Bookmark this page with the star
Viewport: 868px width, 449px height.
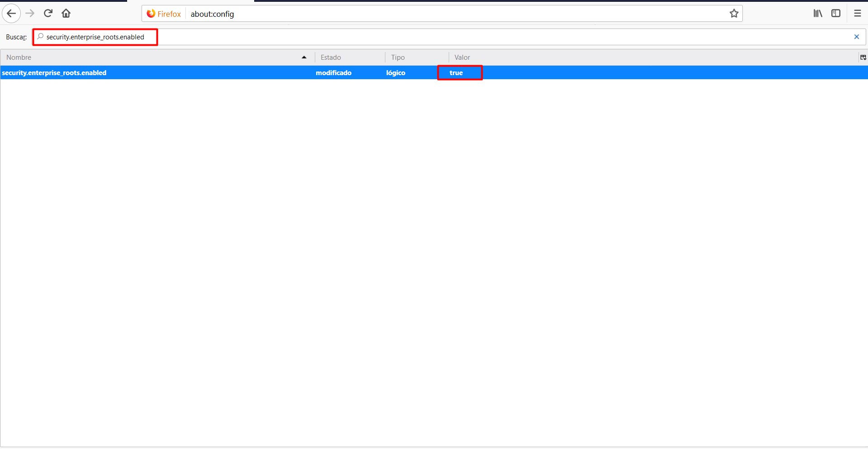734,14
